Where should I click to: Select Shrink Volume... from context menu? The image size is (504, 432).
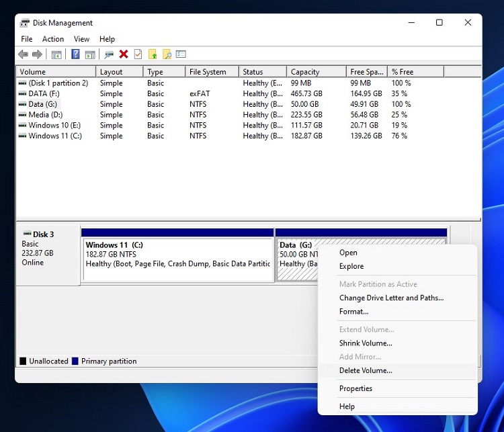click(x=366, y=343)
